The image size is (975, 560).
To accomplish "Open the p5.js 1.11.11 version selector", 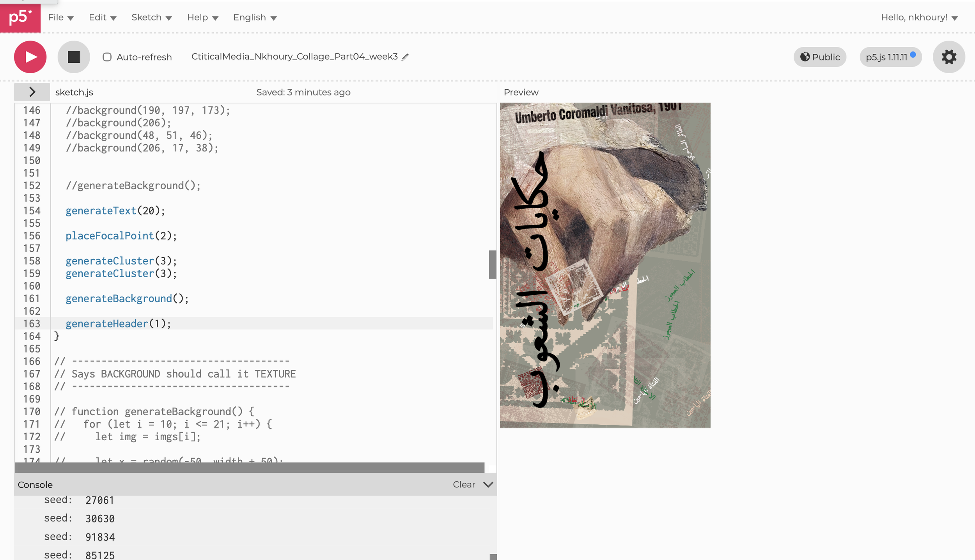I will 891,57.
